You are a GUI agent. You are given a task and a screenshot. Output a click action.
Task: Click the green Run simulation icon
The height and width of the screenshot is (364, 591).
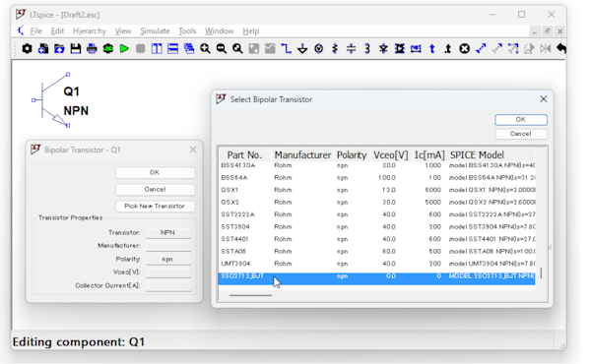[x=124, y=48]
